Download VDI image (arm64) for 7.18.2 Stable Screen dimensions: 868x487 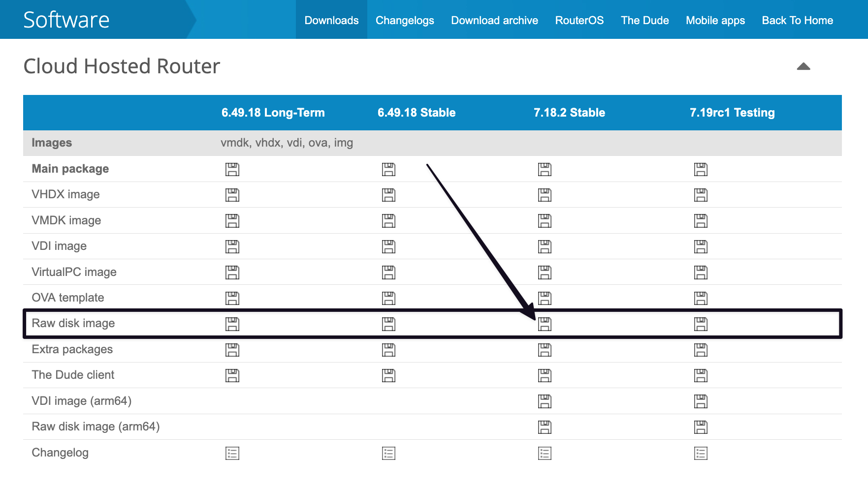(x=545, y=401)
